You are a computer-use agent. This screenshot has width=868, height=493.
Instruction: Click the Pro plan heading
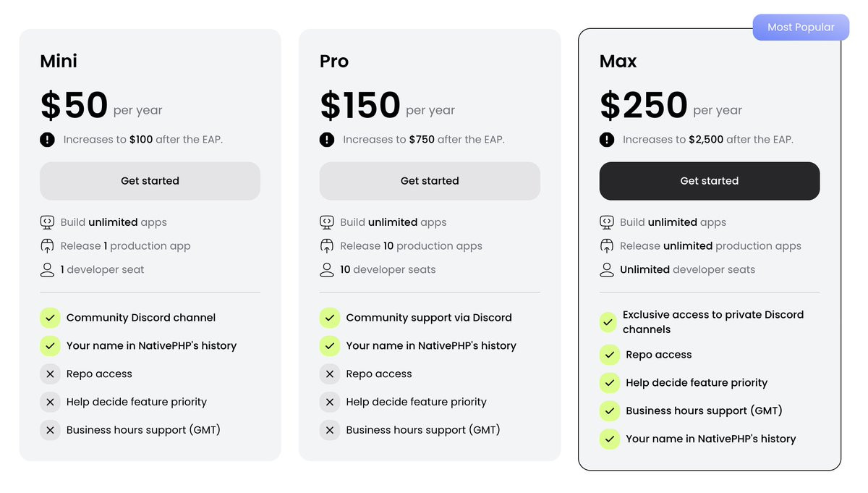334,62
